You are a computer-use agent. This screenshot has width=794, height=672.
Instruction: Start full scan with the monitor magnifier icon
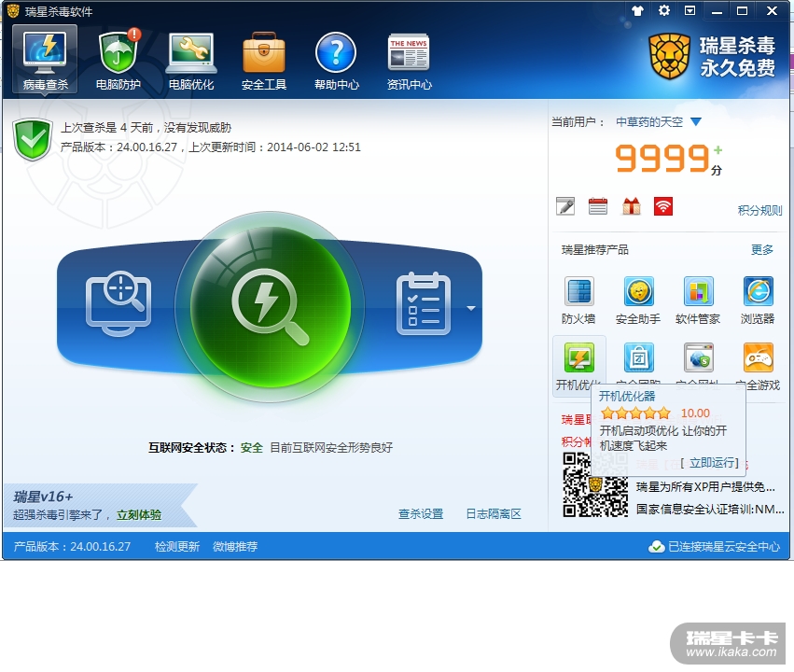click(118, 304)
